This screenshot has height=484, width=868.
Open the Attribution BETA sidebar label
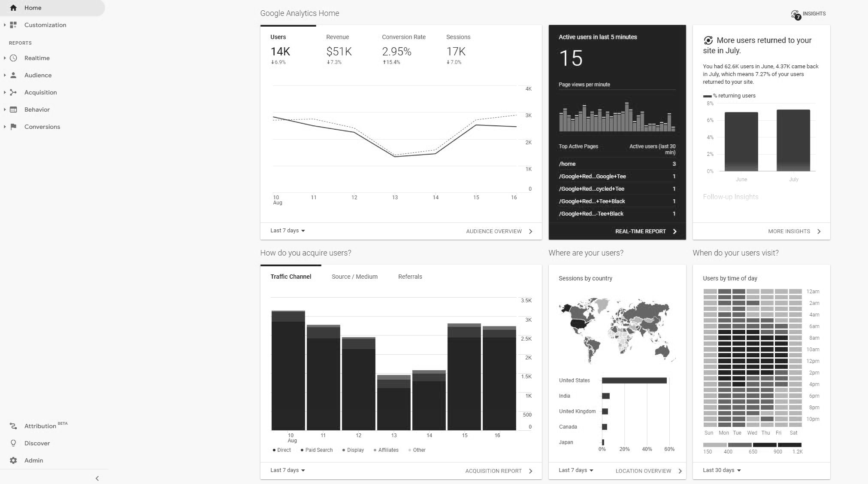pyautogui.click(x=46, y=426)
